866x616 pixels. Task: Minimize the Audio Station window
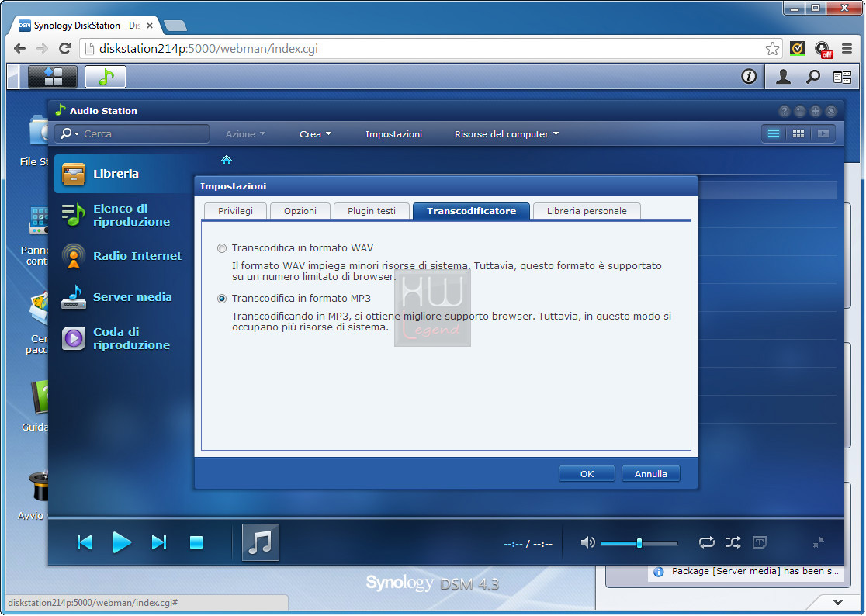click(x=800, y=111)
